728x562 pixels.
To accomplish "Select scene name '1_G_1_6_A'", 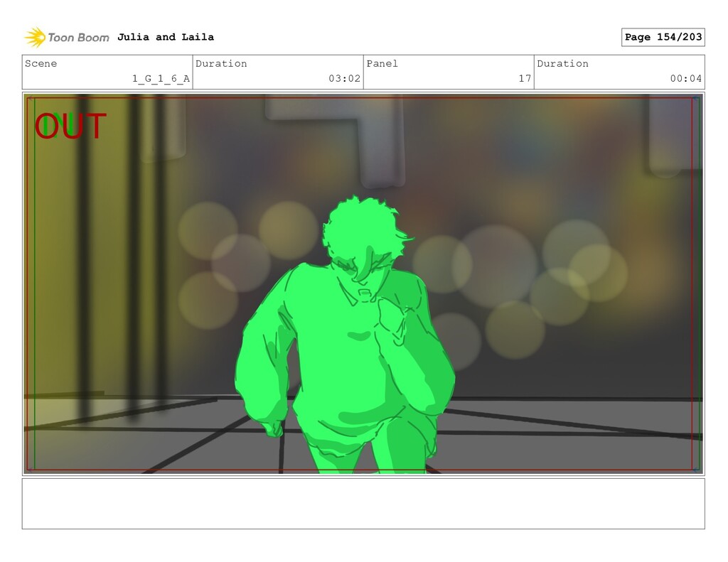I will pyautogui.click(x=161, y=78).
